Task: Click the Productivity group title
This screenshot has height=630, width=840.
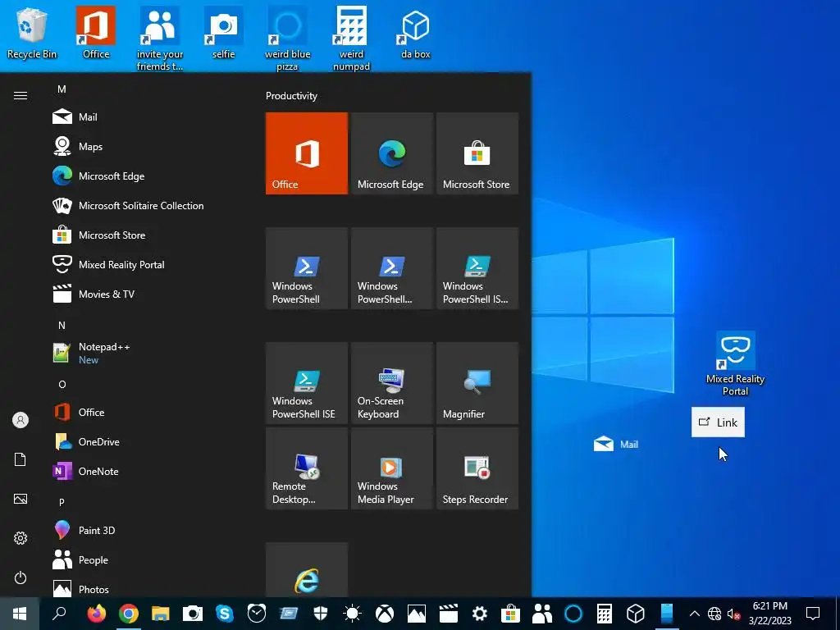Action: (291, 96)
